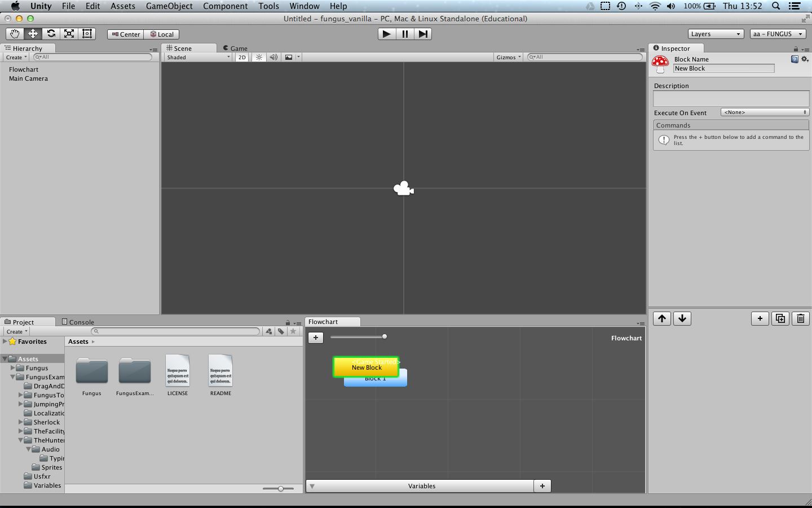Image resolution: width=812 pixels, height=508 pixels.
Task: Pause the game with the pause button
Action: (405, 34)
